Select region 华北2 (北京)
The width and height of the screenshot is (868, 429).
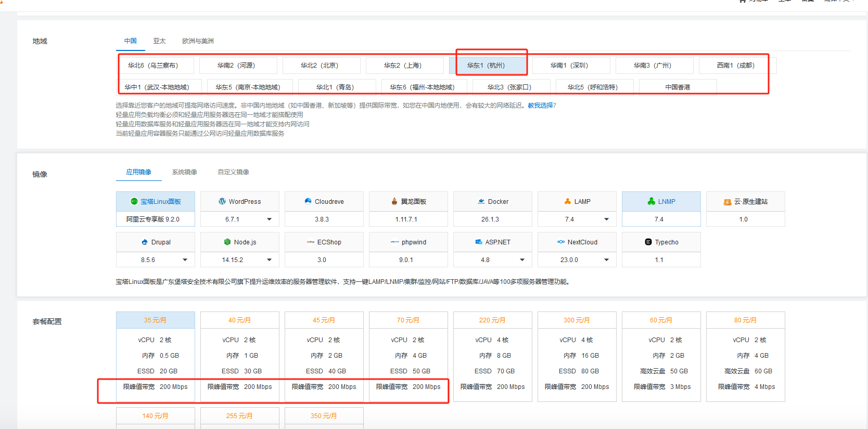322,66
